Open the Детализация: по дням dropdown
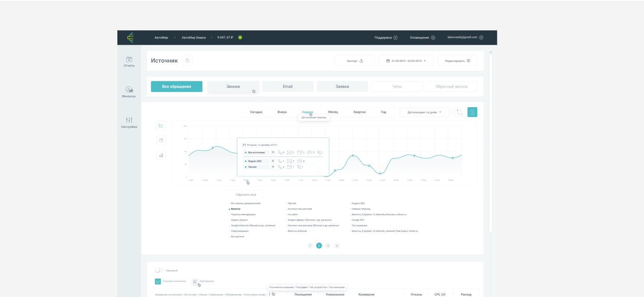Screen dimensions: 644x297 (425, 112)
